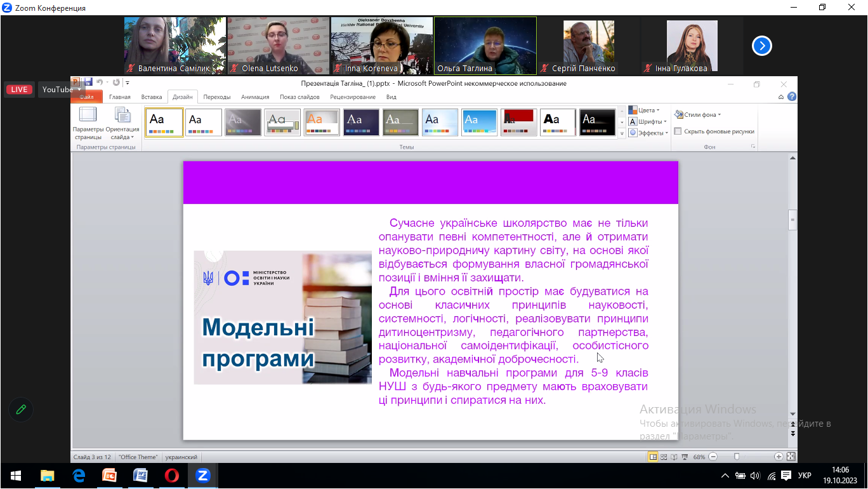Save the presentation with the floppy icon

click(88, 82)
